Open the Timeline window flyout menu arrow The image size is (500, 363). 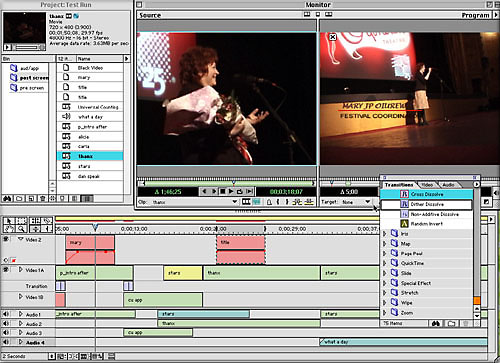click(491, 219)
